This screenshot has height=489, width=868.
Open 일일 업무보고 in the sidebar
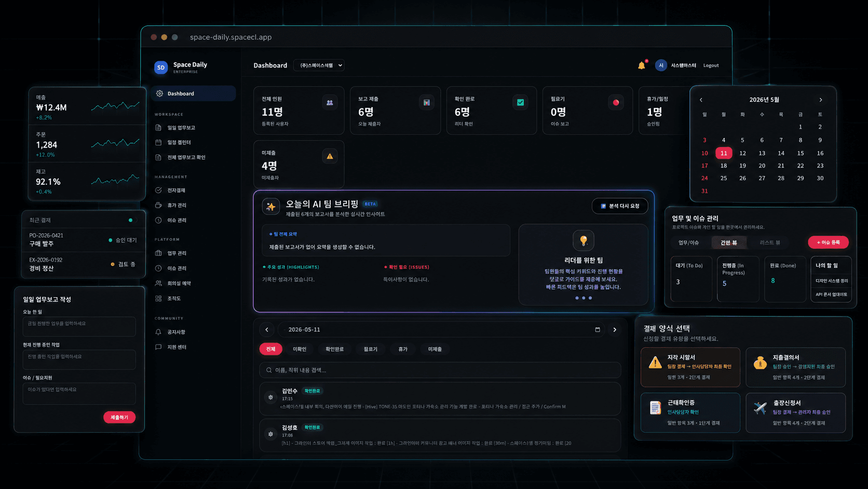pos(181,128)
